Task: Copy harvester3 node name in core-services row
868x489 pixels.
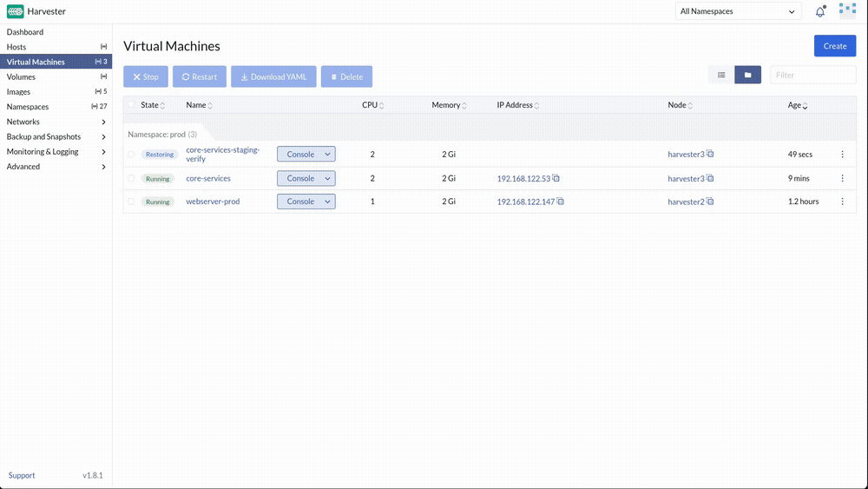Action: pos(710,178)
